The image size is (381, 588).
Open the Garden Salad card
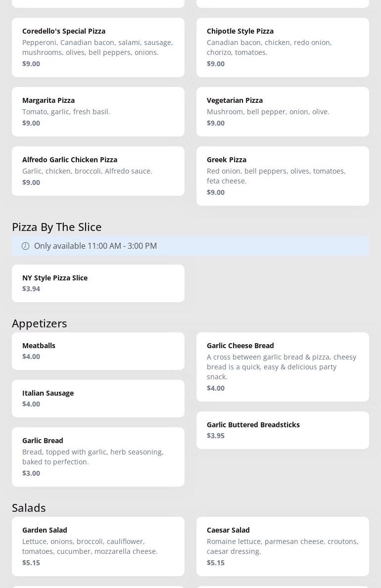(x=98, y=546)
